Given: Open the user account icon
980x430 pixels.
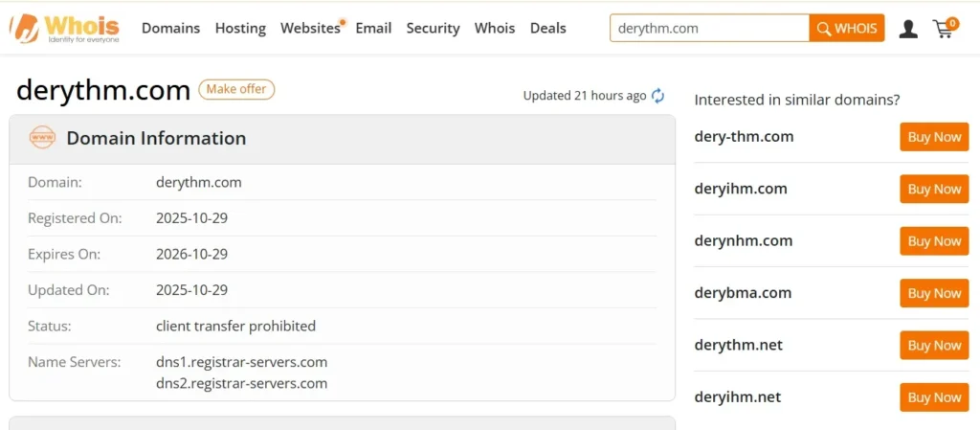Looking at the screenshot, I should tap(908, 29).
